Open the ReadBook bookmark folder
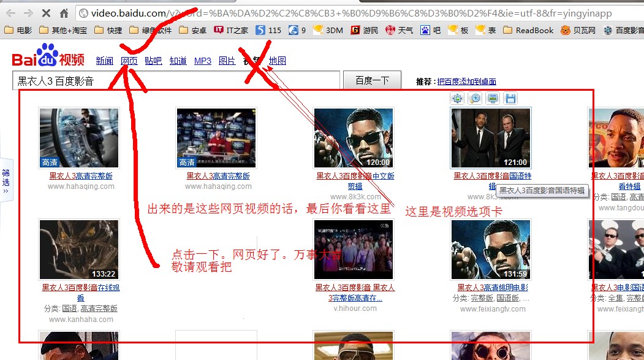The height and width of the screenshot is (360, 644). coord(528,30)
